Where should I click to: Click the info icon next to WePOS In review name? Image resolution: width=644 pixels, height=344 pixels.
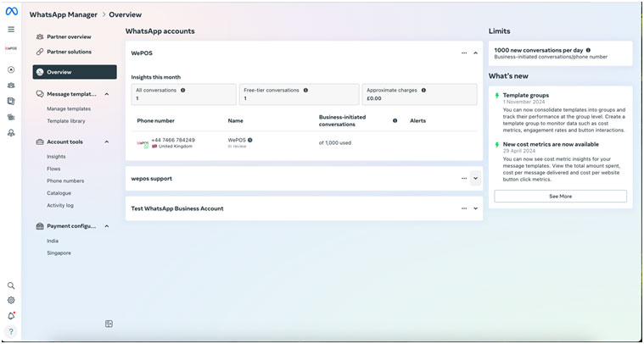coord(250,140)
